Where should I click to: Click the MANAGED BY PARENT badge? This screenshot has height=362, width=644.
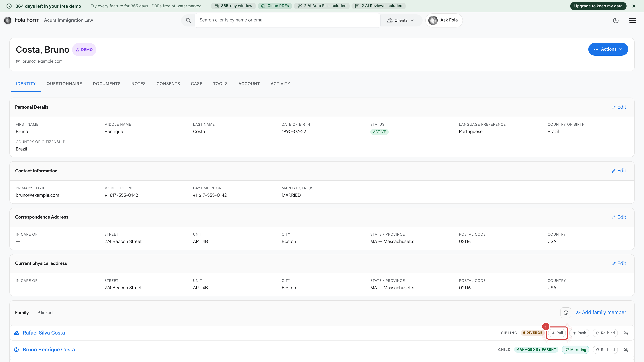tap(536, 349)
